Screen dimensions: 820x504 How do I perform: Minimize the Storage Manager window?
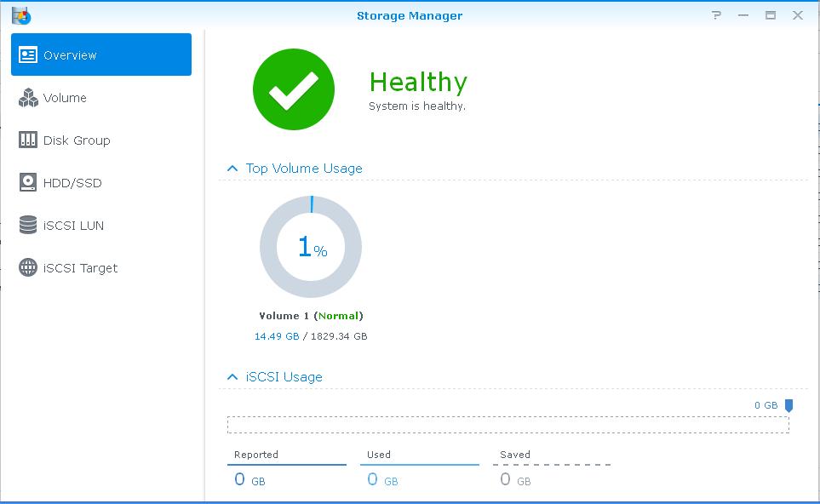pyautogui.click(x=743, y=15)
